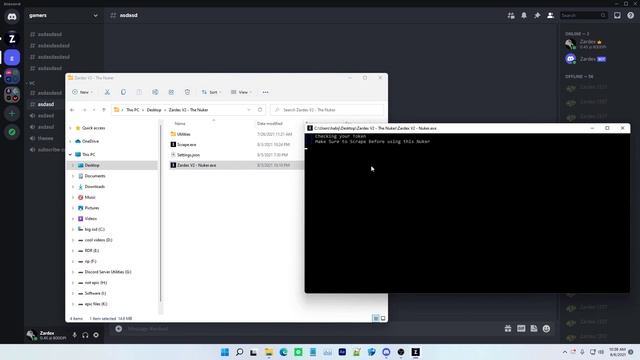Viewport: 640px width, 360px height.
Task: Copy the selected file in Explorer
Action: pos(123,92)
